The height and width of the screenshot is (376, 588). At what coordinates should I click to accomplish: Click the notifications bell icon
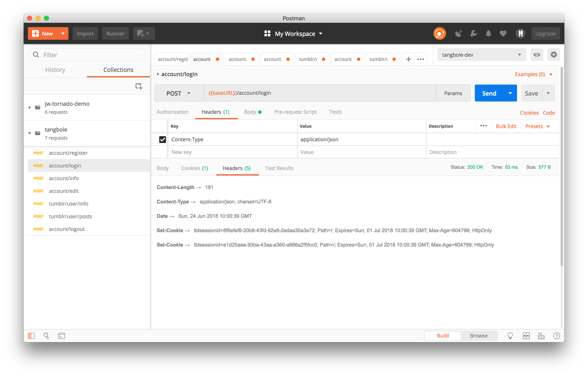[488, 33]
